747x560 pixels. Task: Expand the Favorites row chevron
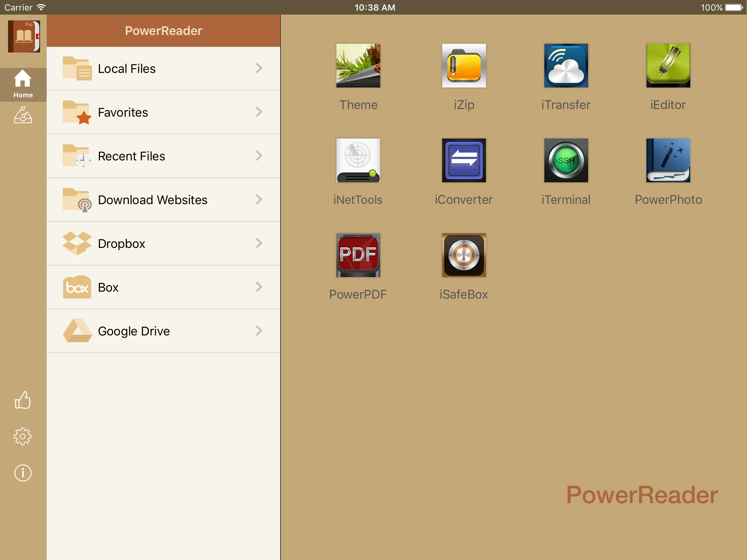point(259,112)
